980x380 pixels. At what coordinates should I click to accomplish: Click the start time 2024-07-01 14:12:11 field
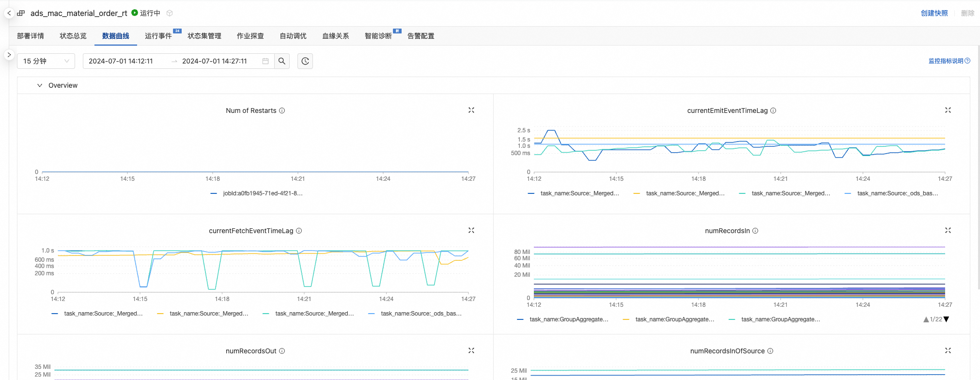click(121, 61)
